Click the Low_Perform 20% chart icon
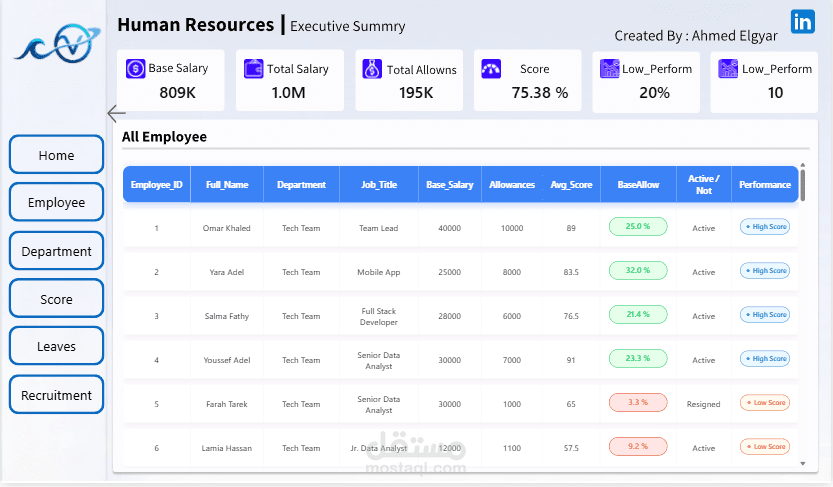Screen dimensions: 833x487 [x=609, y=69]
